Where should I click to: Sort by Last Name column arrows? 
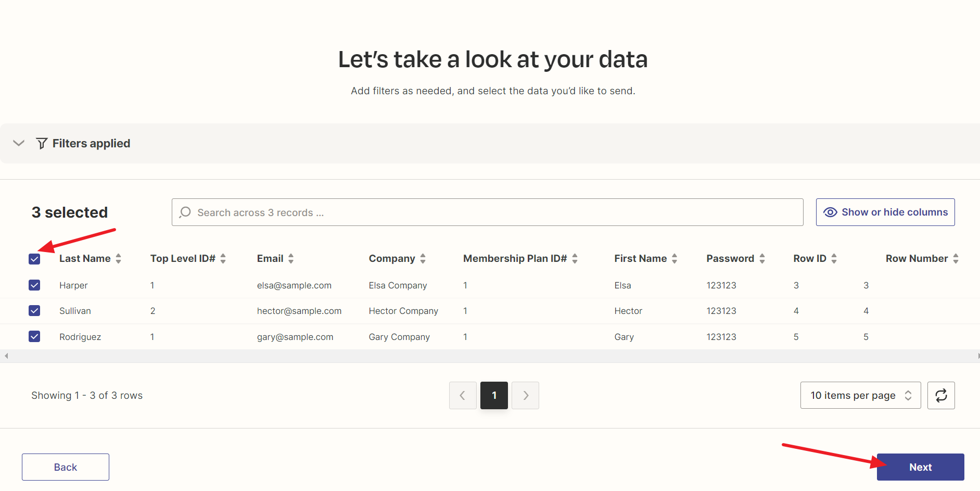(x=119, y=258)
